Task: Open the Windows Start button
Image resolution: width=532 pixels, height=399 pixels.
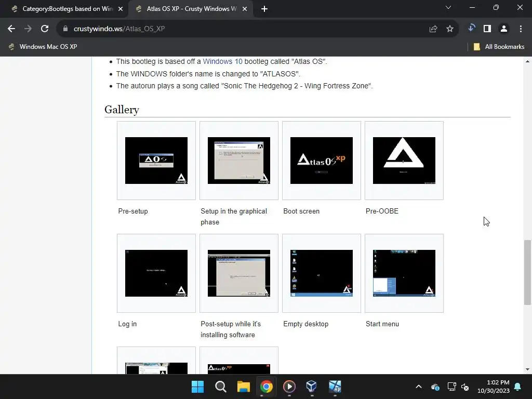Action: (x=197, y=387)
